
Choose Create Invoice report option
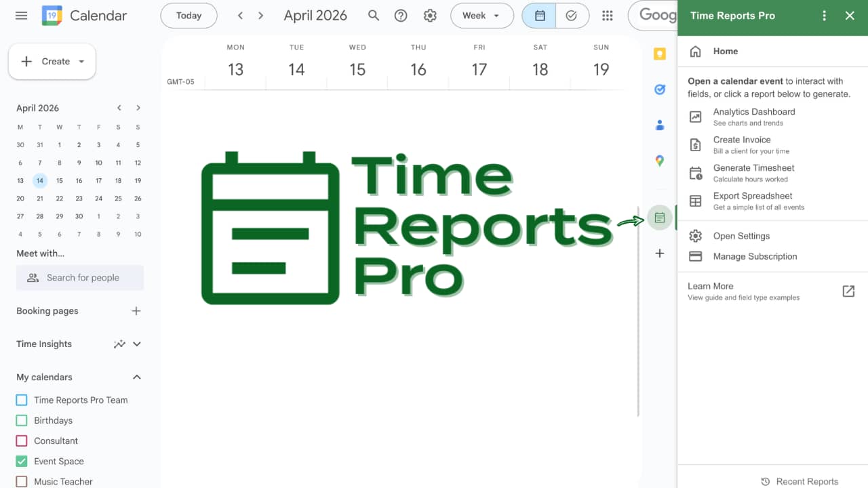(x=742, y=144)
